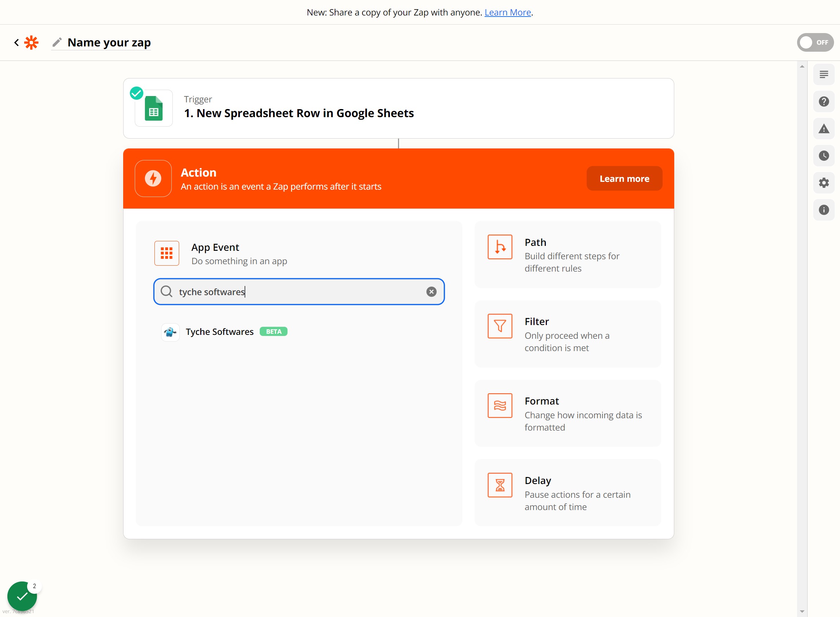Open the help question mark icon

[823, 102]
